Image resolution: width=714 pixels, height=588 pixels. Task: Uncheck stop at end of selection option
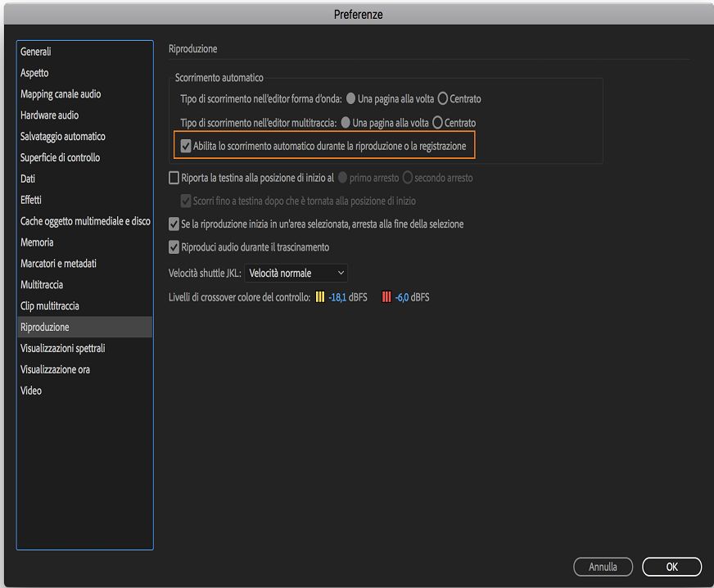click(x=174, y=224)
